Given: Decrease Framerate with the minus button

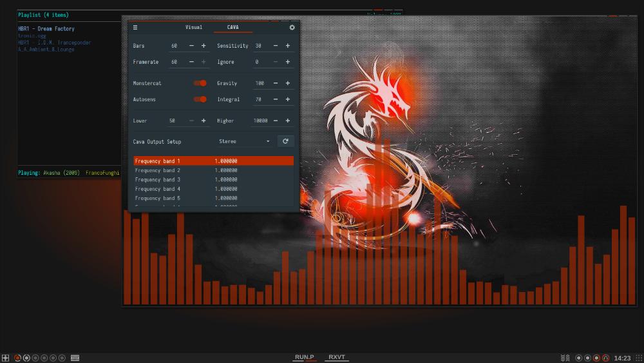Looking at the screenshot, I should (x=191, y=62).
